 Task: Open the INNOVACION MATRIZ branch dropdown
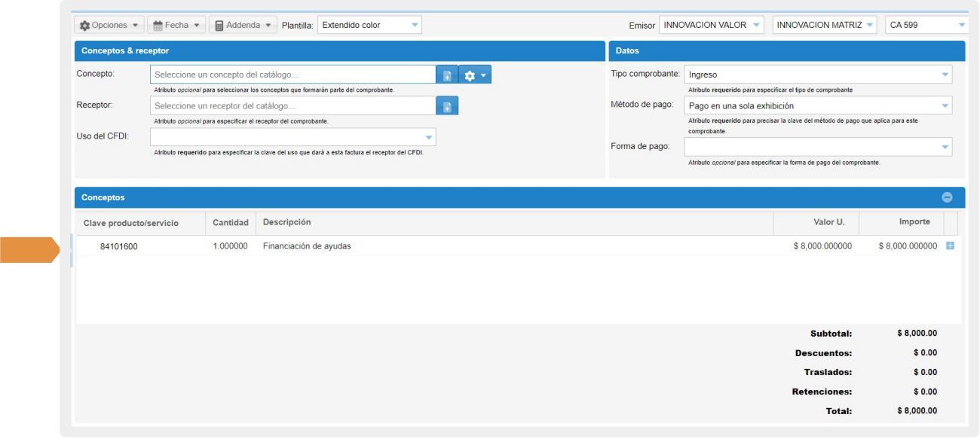pos(825,26)
